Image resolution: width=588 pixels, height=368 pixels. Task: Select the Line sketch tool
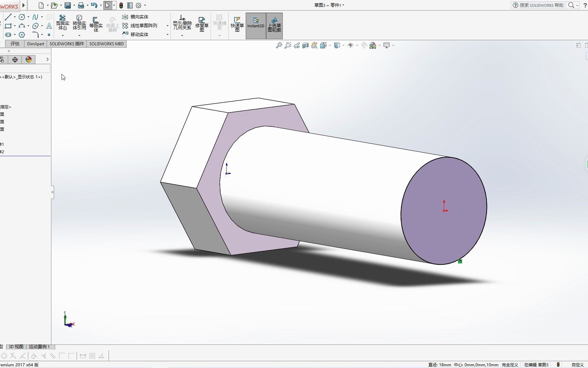pyautogui.click(x=8, y=17)
